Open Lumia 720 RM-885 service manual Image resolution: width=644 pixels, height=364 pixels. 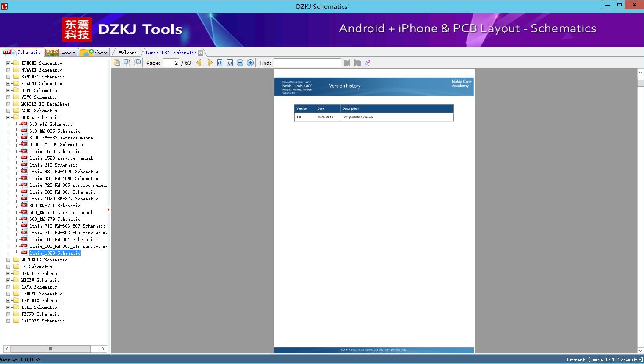click(68, 185)
